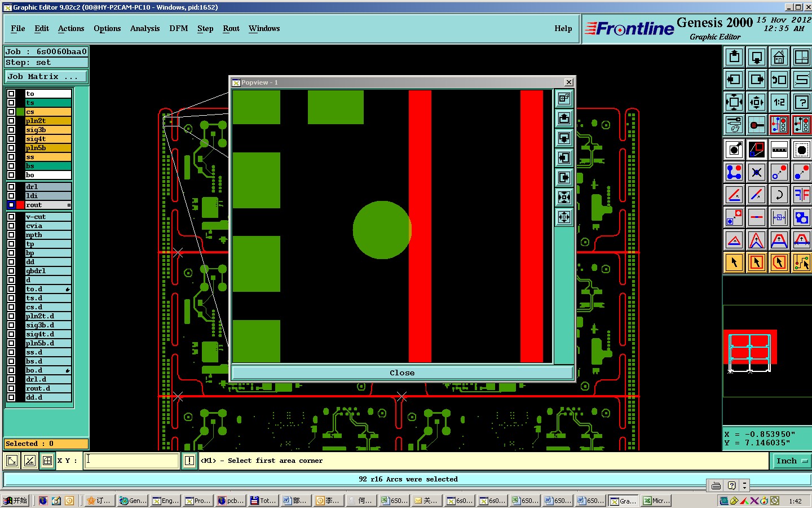
Task: Toggle display checkbox for layer rout
Action: pos(11,205)
